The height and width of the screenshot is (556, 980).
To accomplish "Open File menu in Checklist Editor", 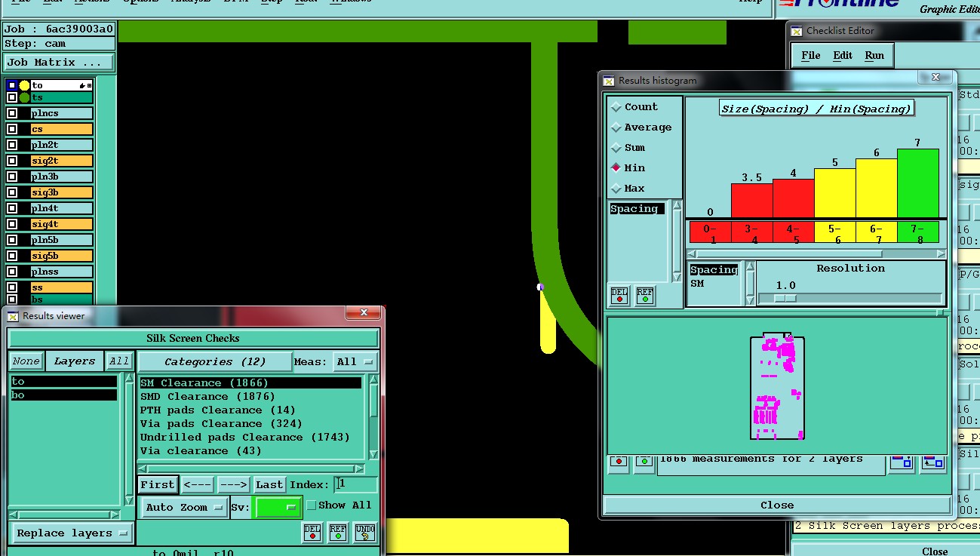I will pyautogui.click(x=811, y=55).
